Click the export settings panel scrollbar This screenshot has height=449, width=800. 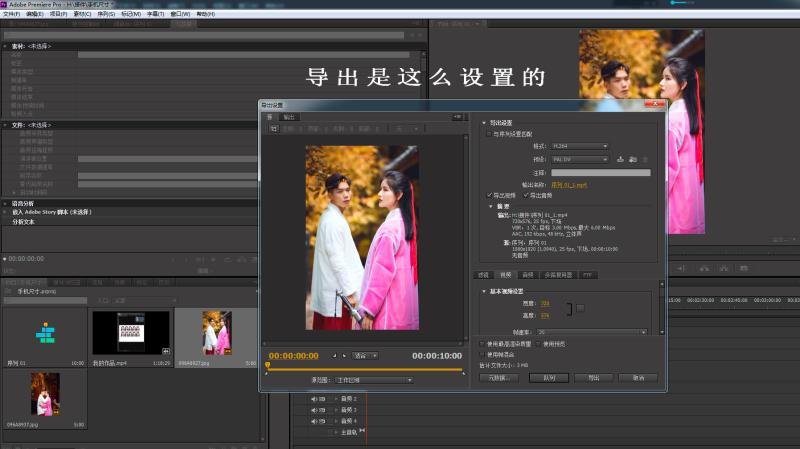[x=662, y=308]
